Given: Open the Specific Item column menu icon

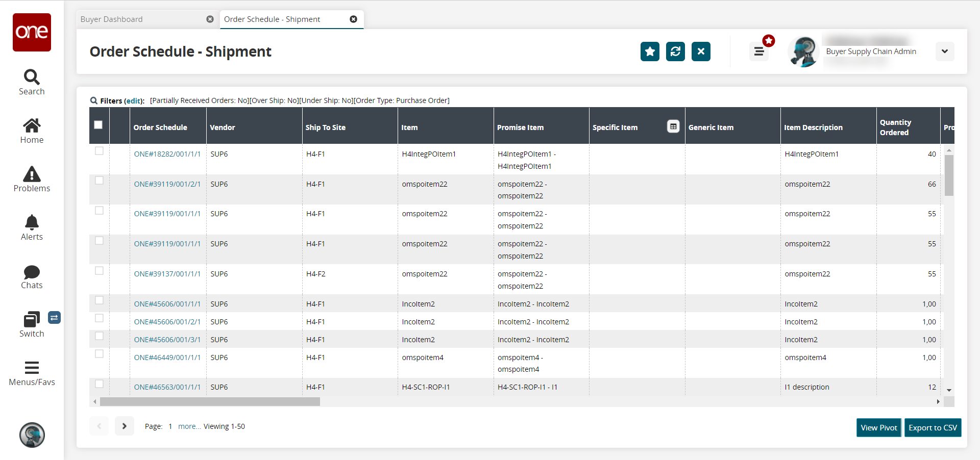Looking at the screenshot, I should pyautogui.click(x=673, y=126).
